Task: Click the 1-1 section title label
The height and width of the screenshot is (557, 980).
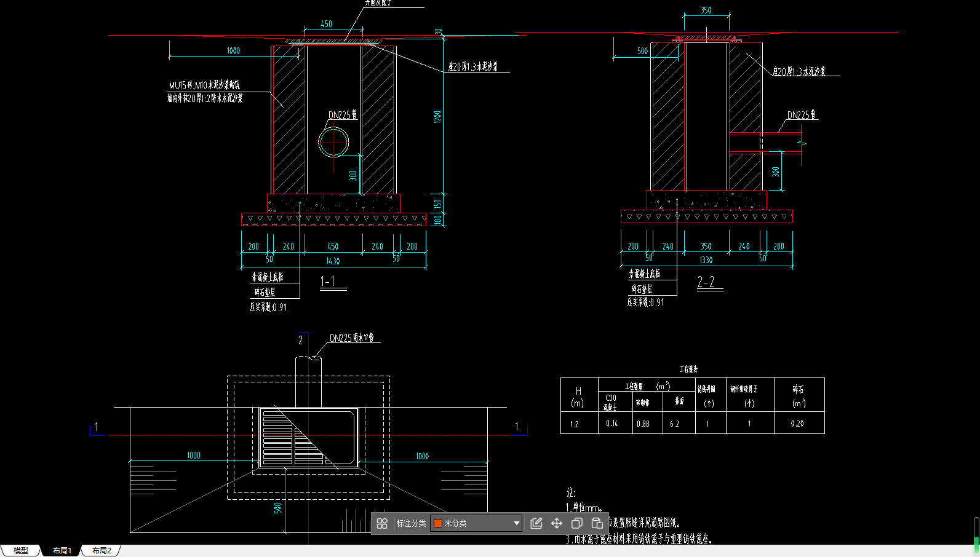Action: click(x=328, y=282)
